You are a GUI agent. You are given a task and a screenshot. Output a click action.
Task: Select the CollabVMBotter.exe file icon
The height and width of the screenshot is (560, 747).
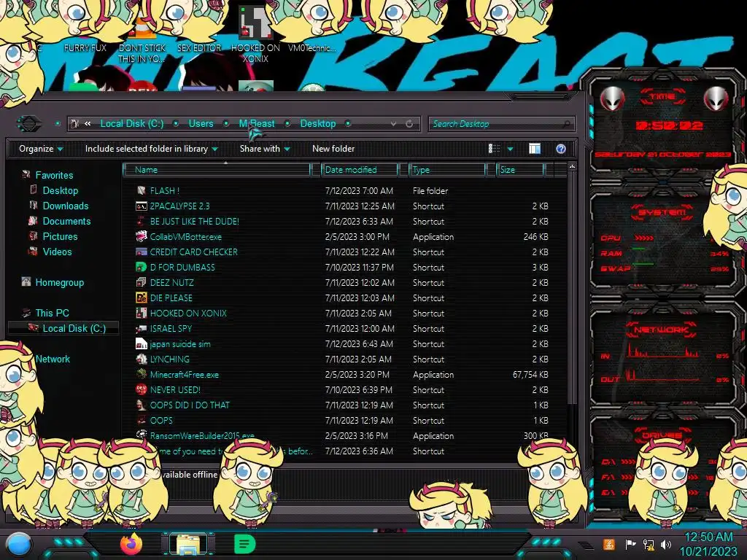click(141, 237)
